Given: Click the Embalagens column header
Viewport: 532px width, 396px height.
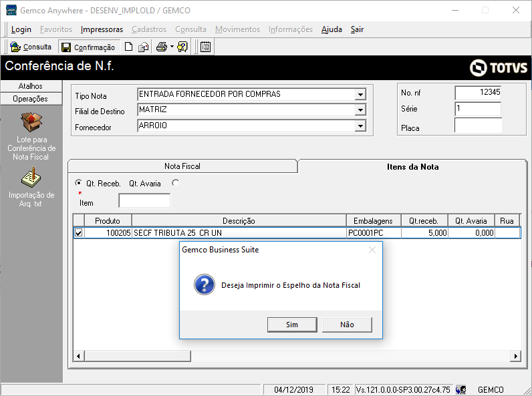Looking at the screenshot, I should coord(373,221).
